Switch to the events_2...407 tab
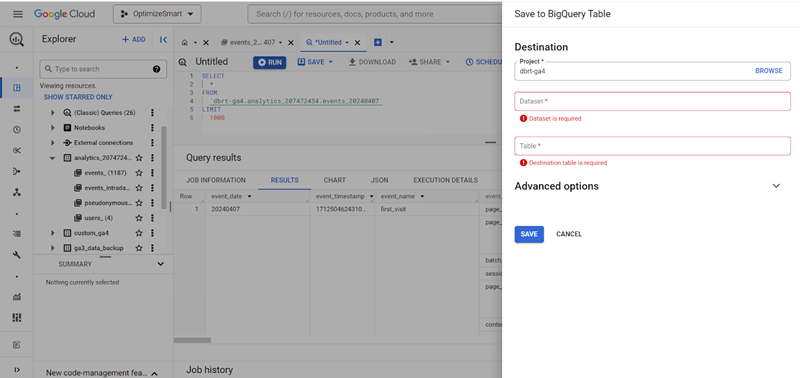 [x=253, y=42]
